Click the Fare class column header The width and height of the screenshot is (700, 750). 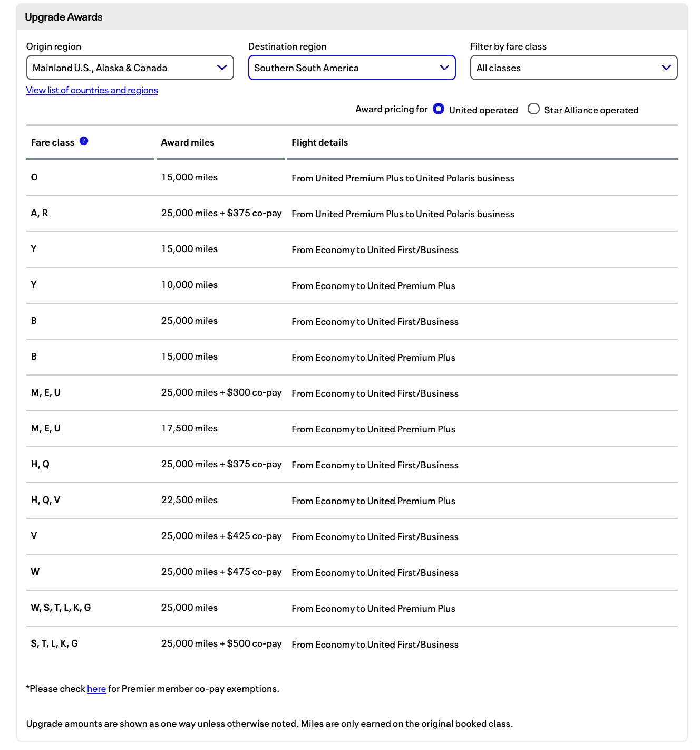[53, 142]
